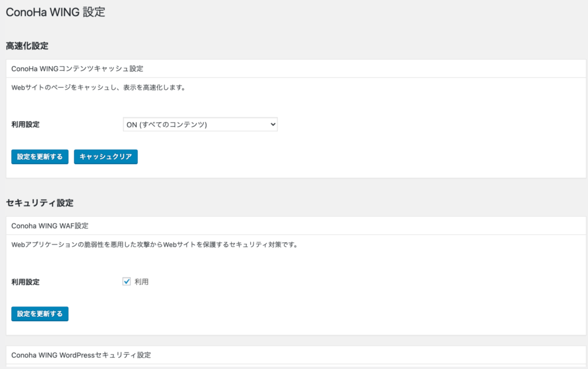Click 設定を更新する under content cache settings
Viewport: 588px width, 369px height.
tap(40, 157)
